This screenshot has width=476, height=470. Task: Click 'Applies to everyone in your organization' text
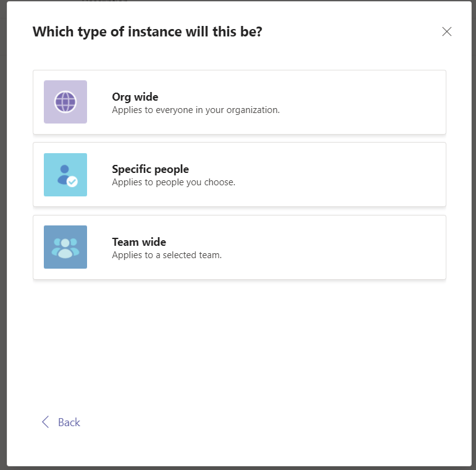[x=196, y=110]
